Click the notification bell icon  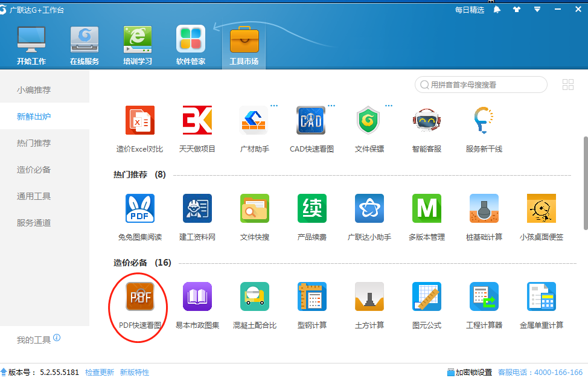coord(497,10)
